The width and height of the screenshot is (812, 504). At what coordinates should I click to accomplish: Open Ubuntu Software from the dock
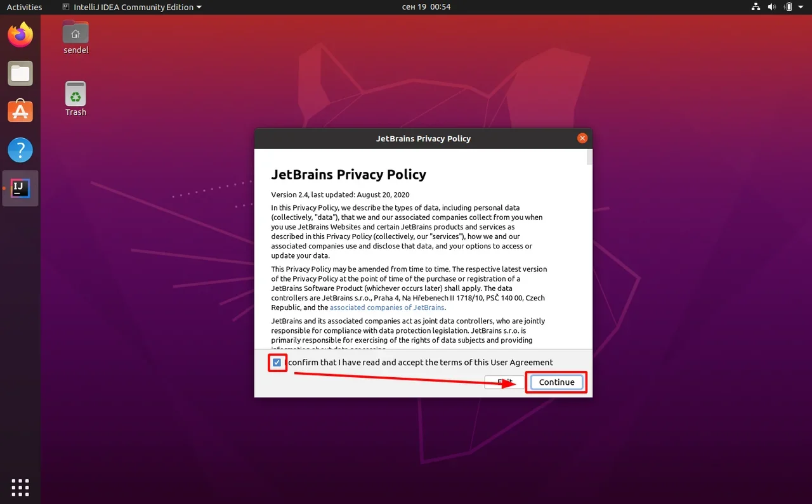(20, 112)
